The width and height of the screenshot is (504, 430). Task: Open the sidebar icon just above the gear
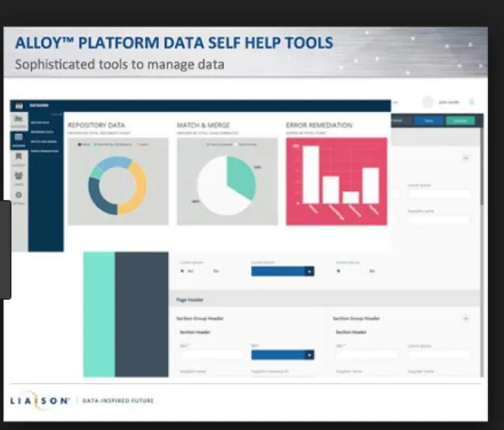[x=19, y=176]
